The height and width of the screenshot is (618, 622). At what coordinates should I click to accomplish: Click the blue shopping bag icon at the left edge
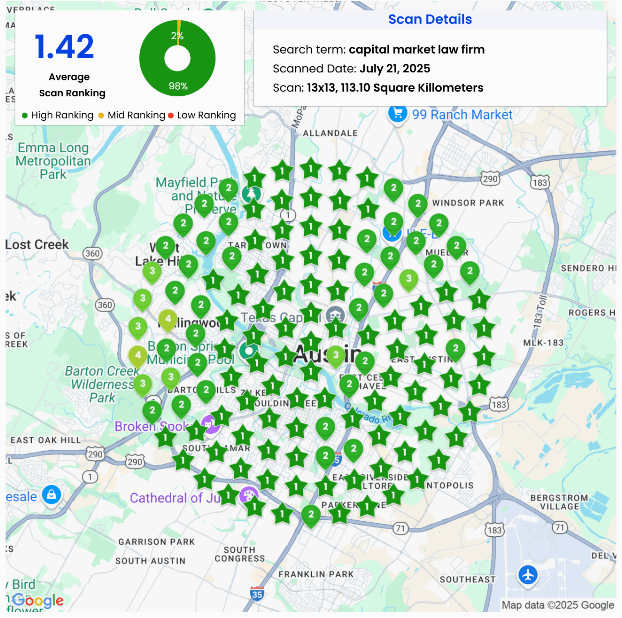click(52, 495)
